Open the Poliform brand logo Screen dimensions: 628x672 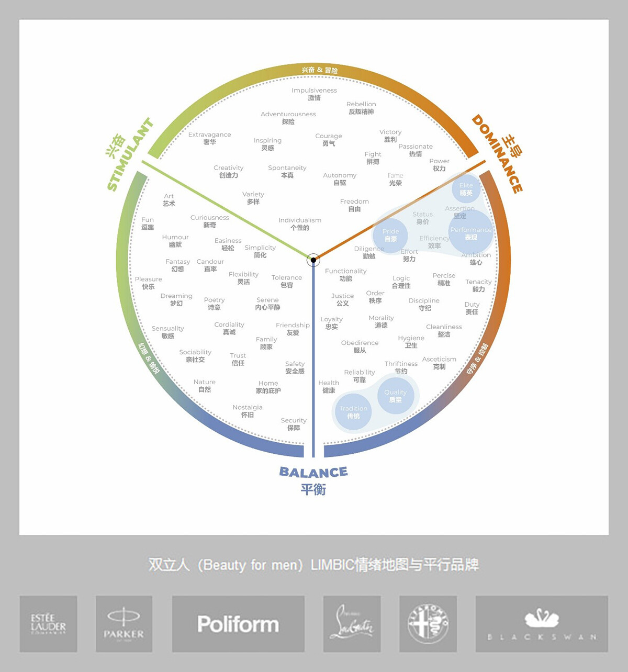click(238, 624)
